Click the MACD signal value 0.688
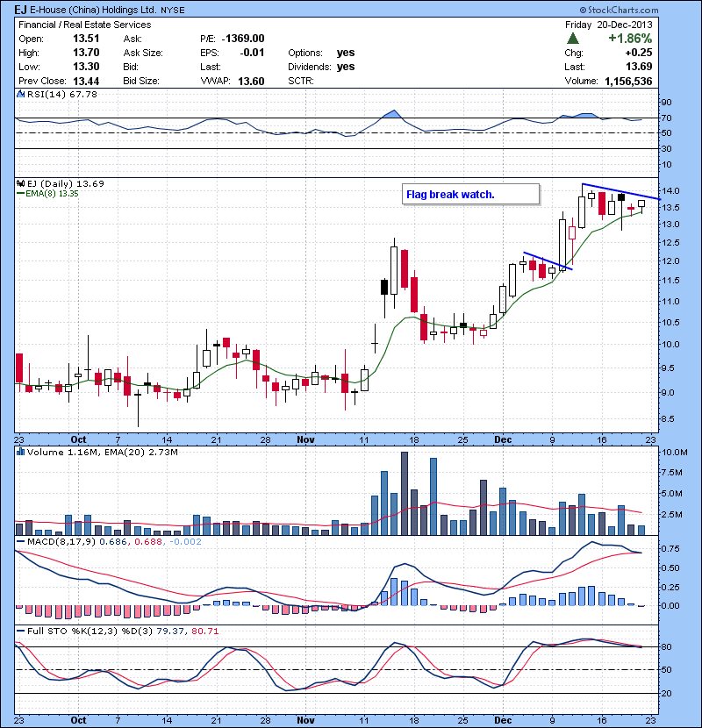 tap(148, 541)
